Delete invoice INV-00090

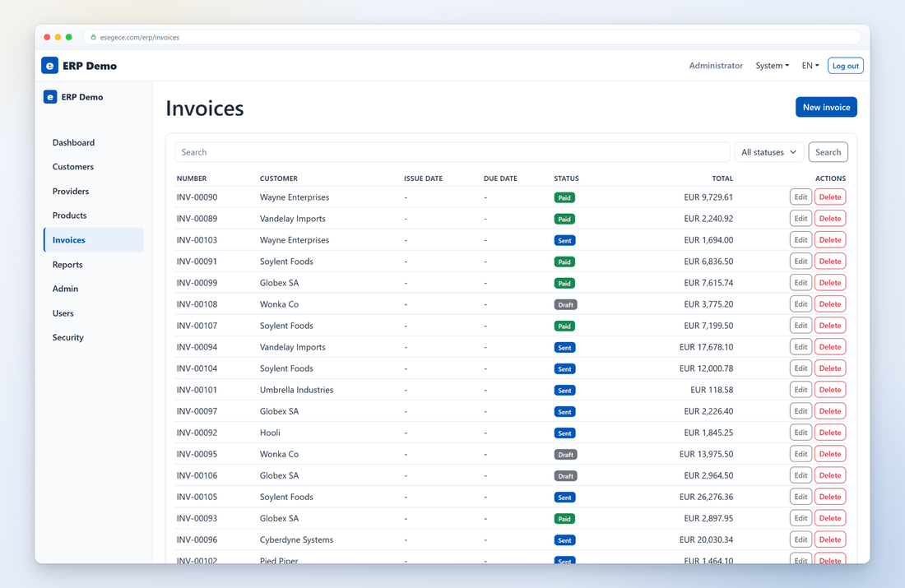pyautogui.click(x=830, y=197)
